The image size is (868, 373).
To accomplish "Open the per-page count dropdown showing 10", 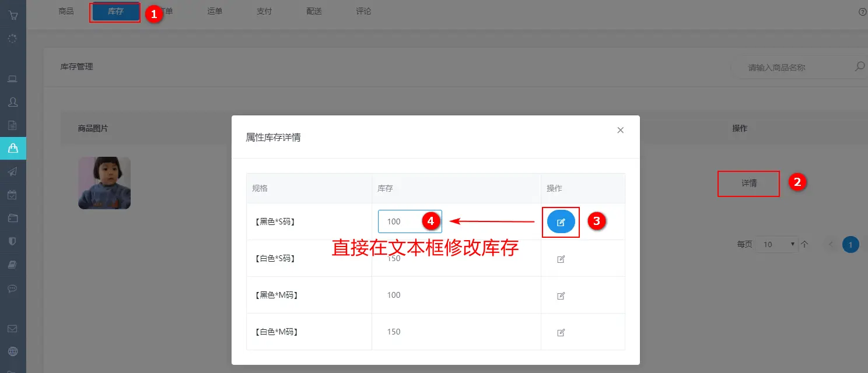I will pos(776,244).
